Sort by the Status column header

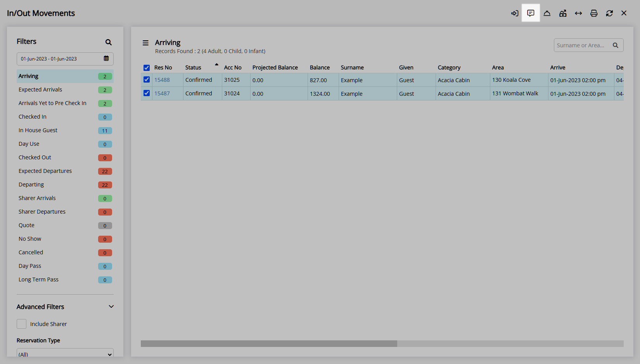(193, 67)
